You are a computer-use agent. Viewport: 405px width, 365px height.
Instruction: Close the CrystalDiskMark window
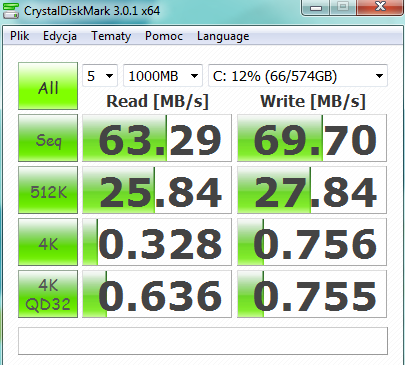(380, 7)
